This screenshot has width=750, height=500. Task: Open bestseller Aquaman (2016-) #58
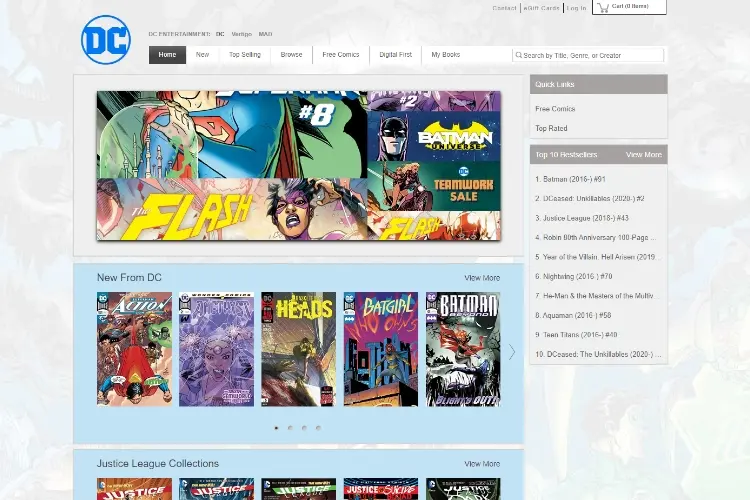click(x=573, y=315)
